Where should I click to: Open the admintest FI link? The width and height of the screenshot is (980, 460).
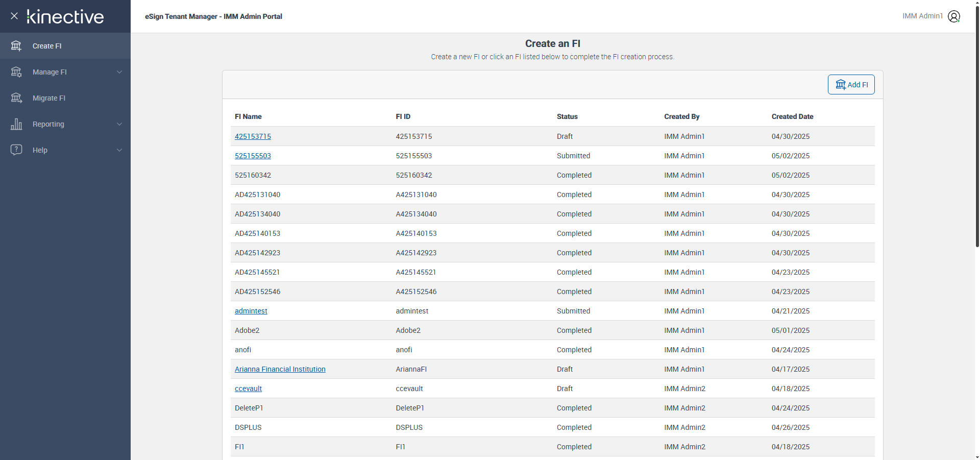coord(251,311)
